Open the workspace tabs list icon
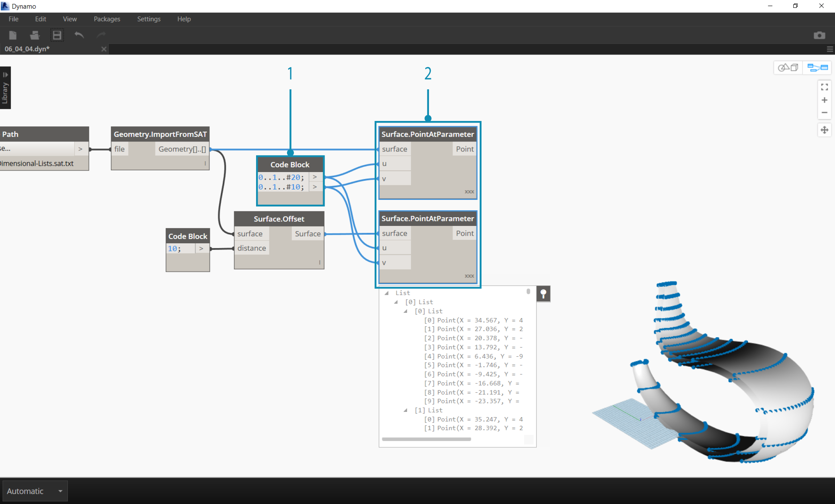This screenshot has height=504, width=835. (x=830, y=49)
